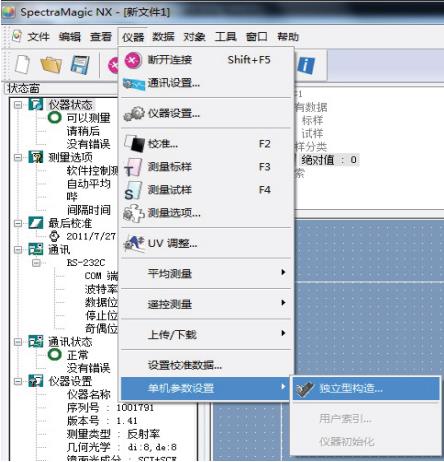
Task: Choose 独立型构造... submenu entry
Action: pyautogui.click(x=367, y=389)
